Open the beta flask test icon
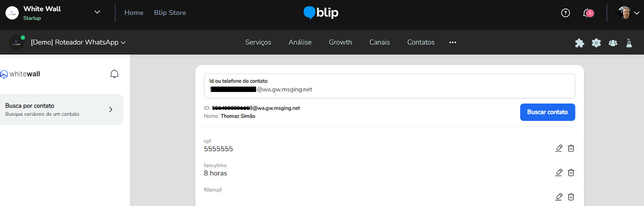 tap(629, 43)
